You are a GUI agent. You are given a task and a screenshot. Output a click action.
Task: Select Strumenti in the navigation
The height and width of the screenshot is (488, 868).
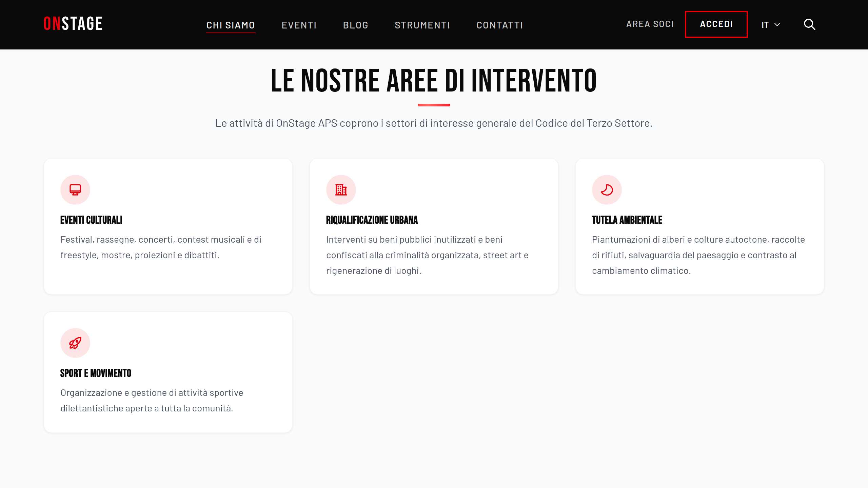pyautogui.click(x=422, y=25)
